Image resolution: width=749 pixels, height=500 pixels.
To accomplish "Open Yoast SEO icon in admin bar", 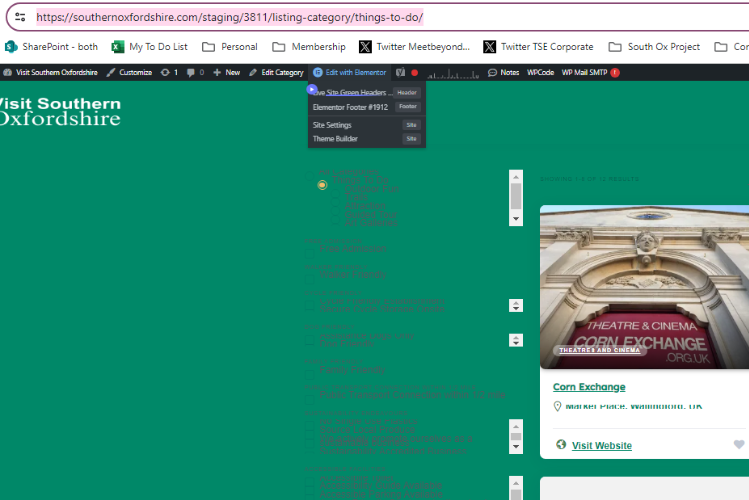I will pyautogui.click(x=400, y=73).
